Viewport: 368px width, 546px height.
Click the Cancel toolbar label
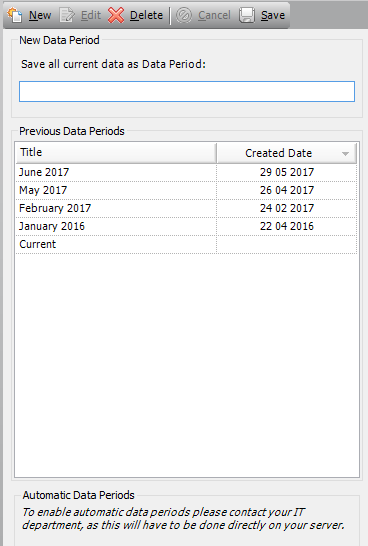pyautogui.click(x=214, y=15)
